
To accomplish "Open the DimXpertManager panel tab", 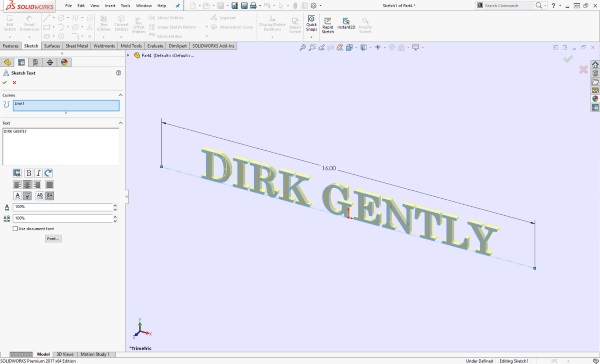I will 50,62.
